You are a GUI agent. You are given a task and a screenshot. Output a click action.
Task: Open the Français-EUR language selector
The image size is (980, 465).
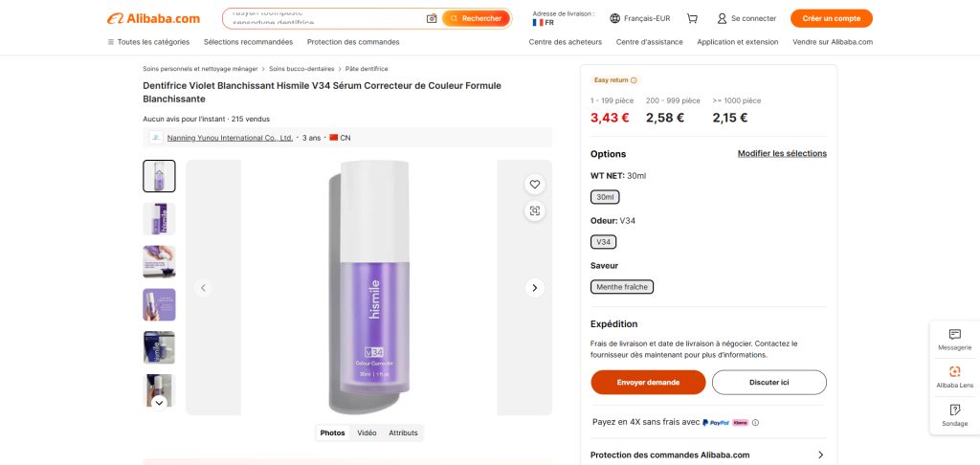pyautogui.click(x=639, y=18)
